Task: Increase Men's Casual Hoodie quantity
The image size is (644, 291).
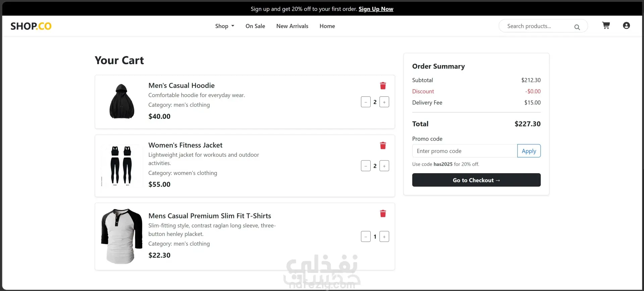Action: coord(384,102)
